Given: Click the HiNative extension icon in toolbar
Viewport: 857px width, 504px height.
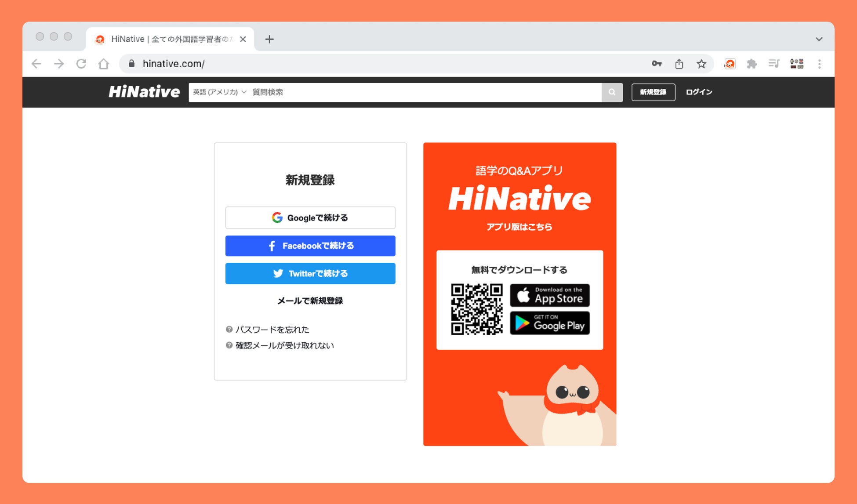Looking at the screenshot, I should 730,64.
